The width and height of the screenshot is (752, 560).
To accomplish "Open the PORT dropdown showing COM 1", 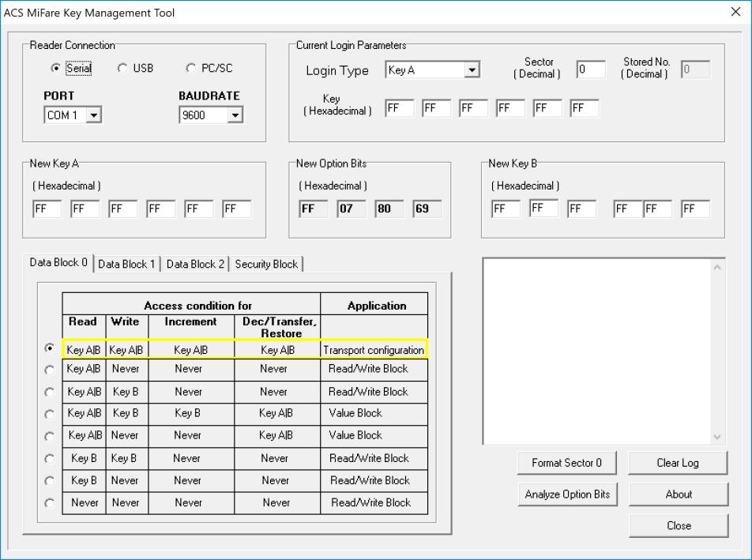I will click(73, 115).
